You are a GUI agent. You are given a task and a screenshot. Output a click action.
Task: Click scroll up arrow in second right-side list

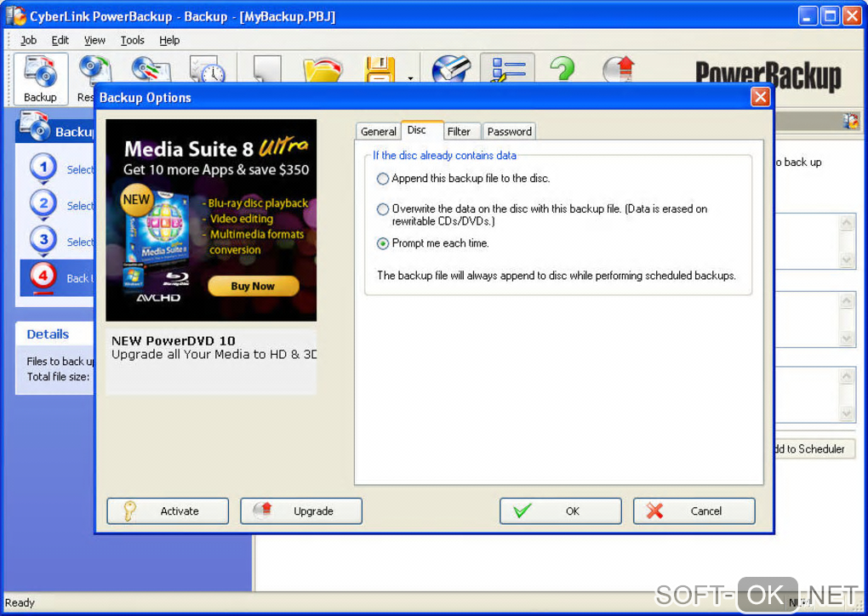tap(847, 301)
